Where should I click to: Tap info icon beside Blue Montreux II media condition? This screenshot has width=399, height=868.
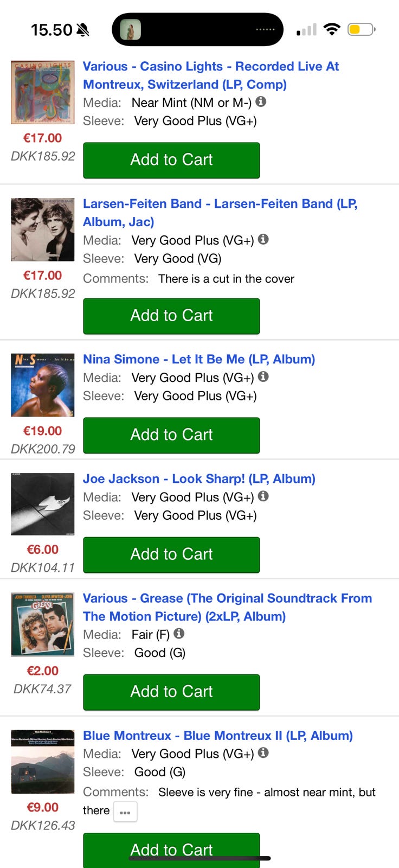point(263,752)
